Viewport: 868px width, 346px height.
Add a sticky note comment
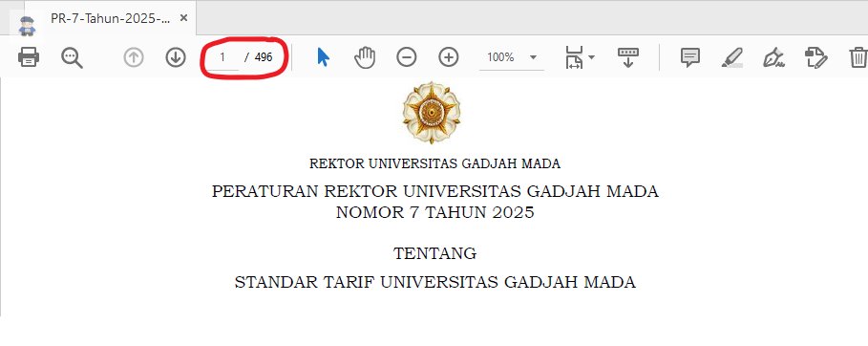689,57
